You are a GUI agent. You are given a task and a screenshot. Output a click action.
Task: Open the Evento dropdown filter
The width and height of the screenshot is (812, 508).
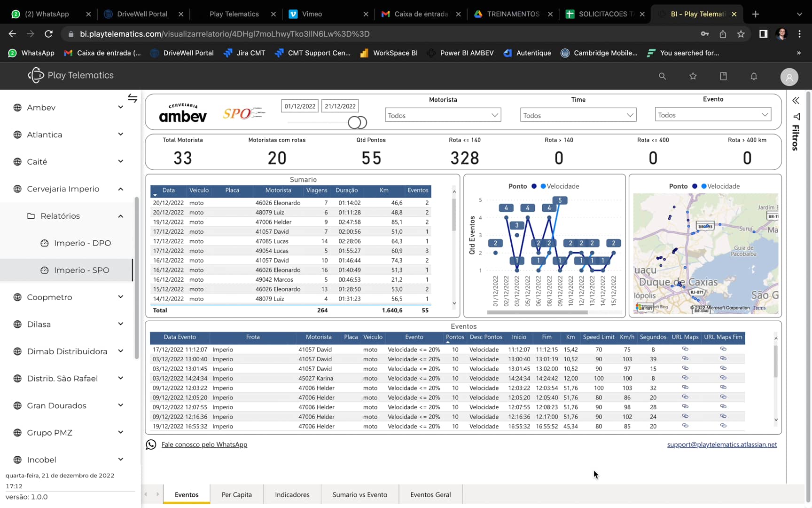point(713,115)
